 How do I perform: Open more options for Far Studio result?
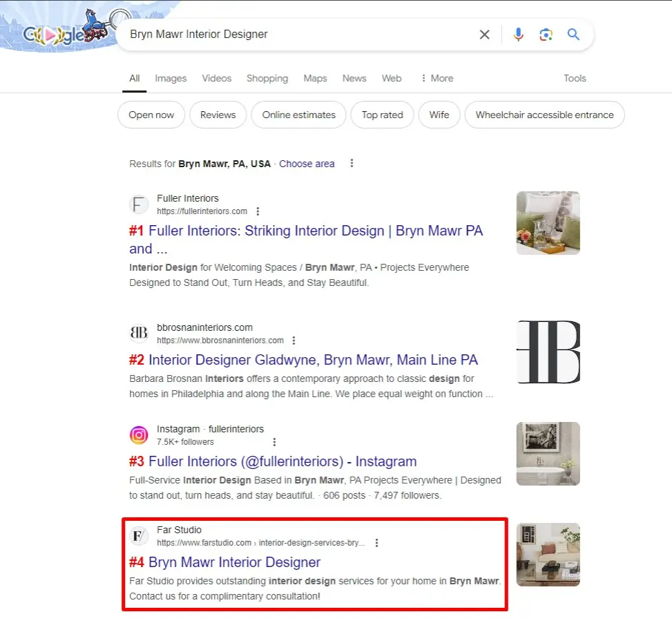coord(376,543)
